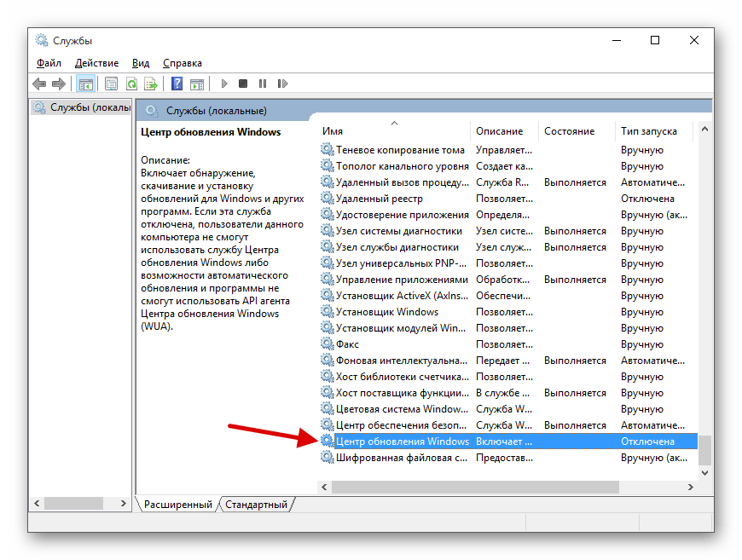Click the services list vertical scrollbar thumb

(x=704, y=448)
